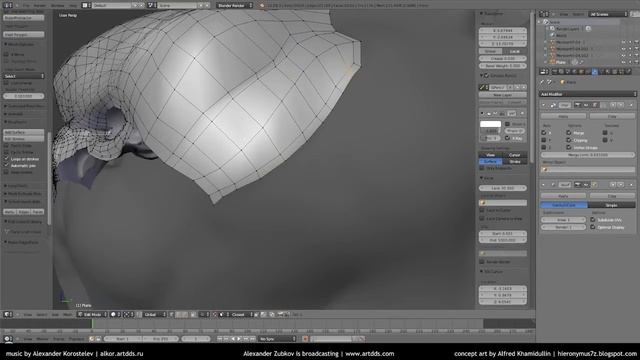
Task: Open the Playback menu in the timeline header
Action: coord(76,339)
